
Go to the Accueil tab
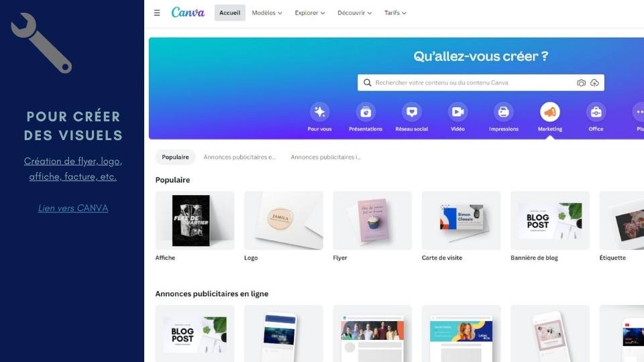229,13
